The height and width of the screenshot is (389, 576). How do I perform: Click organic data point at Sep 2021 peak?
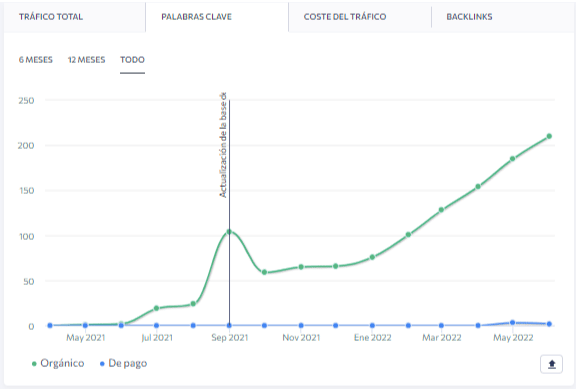(229, 231)
